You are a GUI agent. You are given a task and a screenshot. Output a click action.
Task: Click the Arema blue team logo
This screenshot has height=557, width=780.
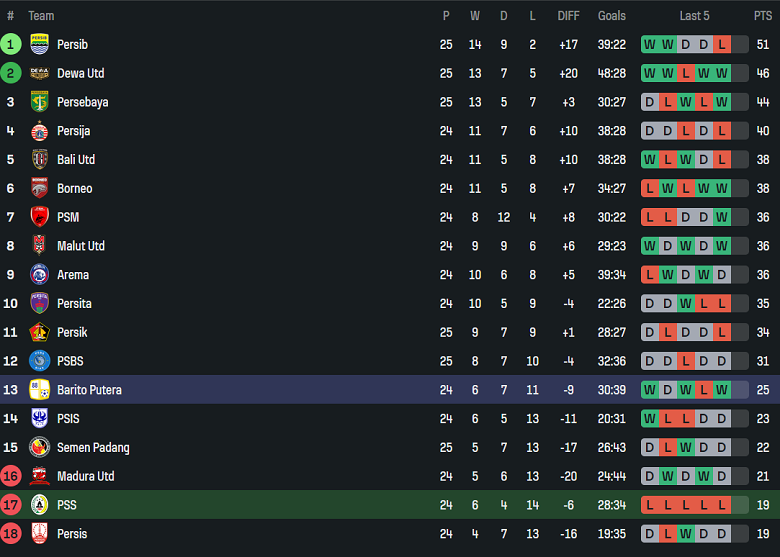40,275
